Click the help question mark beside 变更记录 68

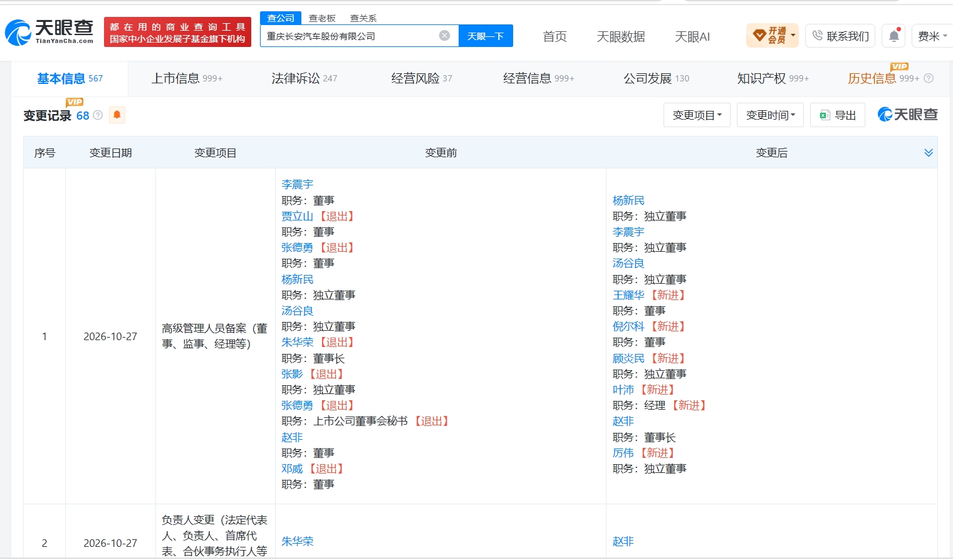98,115
